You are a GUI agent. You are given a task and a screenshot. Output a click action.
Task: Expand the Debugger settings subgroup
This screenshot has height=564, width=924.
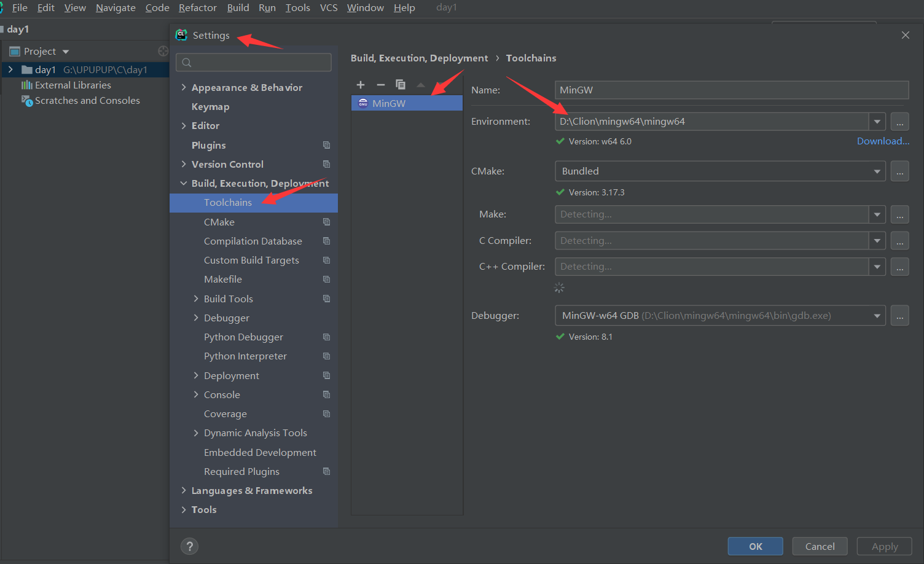pos(196,318)
